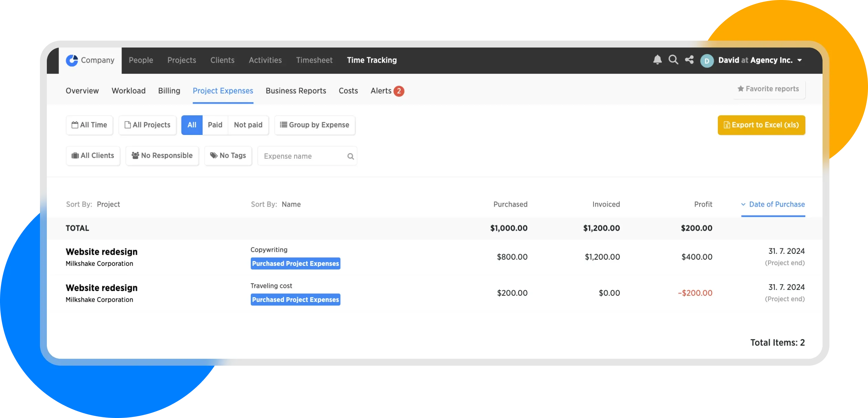Open search via magnifier icon in top bar
This screenshot has height=418, width=868.
(673, 60)
